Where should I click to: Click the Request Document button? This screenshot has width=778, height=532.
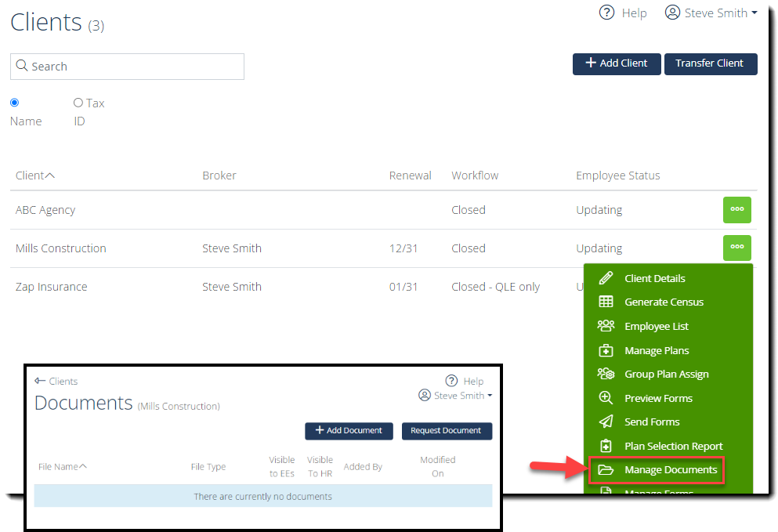tap(446, 431)
